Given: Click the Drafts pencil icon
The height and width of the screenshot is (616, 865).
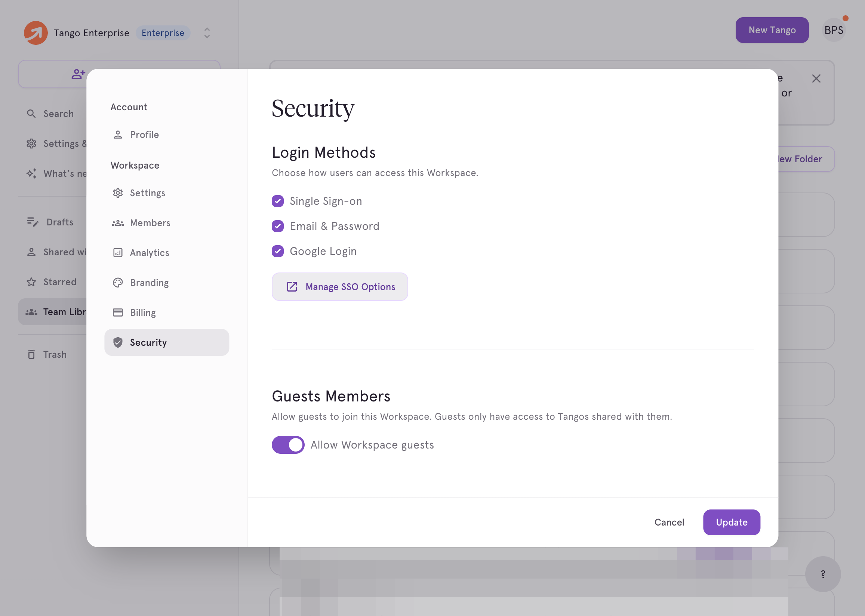Looking at the screenshot, I should (33, 222).
